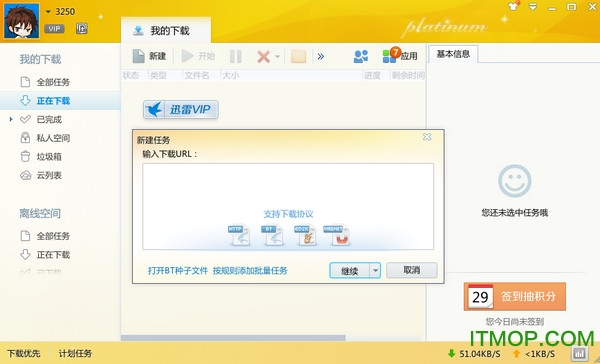Click the 取消 button

tap(412, 270)
